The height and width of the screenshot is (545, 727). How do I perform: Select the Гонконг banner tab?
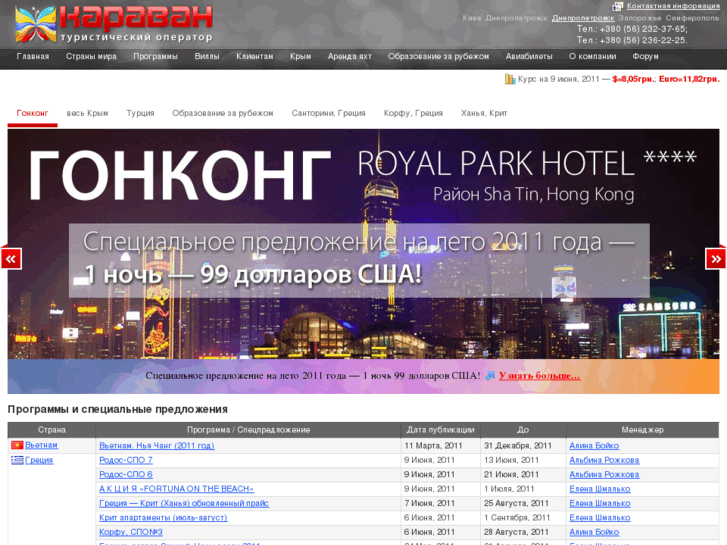32,113
